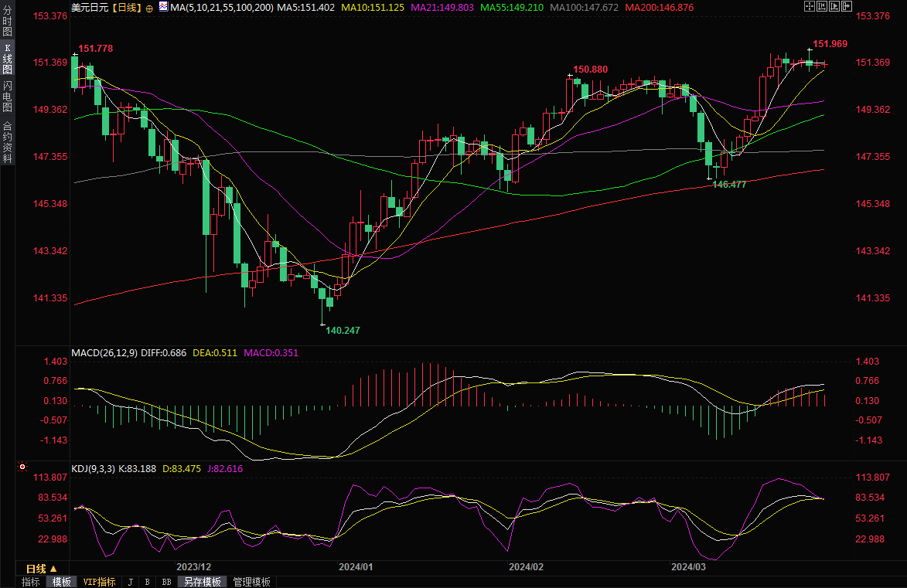This screenshot has height=588, width=907.
Task: Click the 141.335 label on left price axis
Action: [50, 298]
